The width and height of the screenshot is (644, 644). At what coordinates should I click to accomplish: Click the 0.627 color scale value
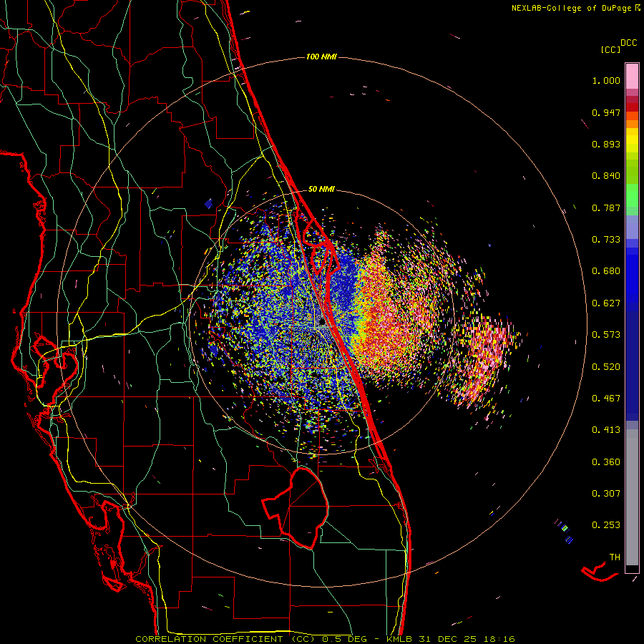click(606, 303)
